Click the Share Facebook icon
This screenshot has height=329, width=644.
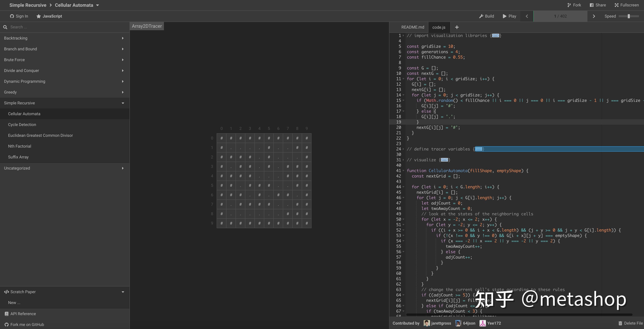click(x=591, y=5)
